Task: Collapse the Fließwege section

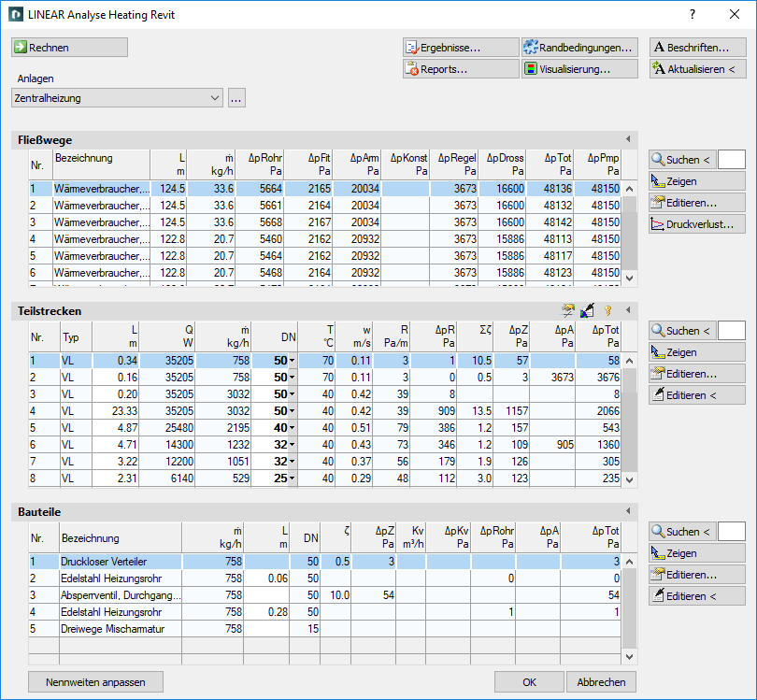Action: coord(628,139)
